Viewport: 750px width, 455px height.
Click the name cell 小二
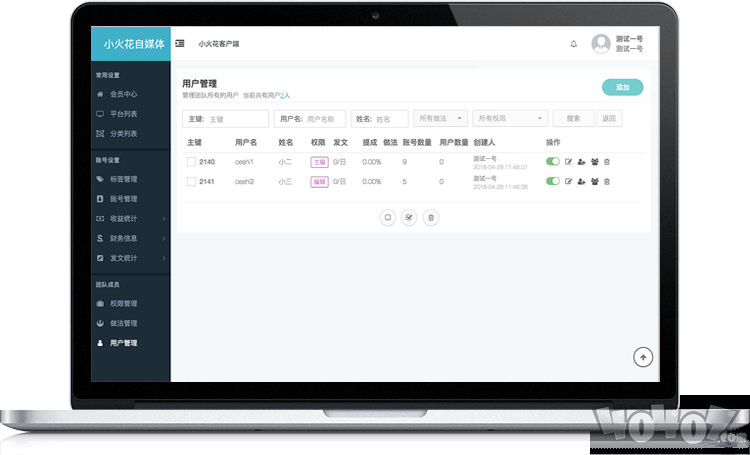(285, 162)
